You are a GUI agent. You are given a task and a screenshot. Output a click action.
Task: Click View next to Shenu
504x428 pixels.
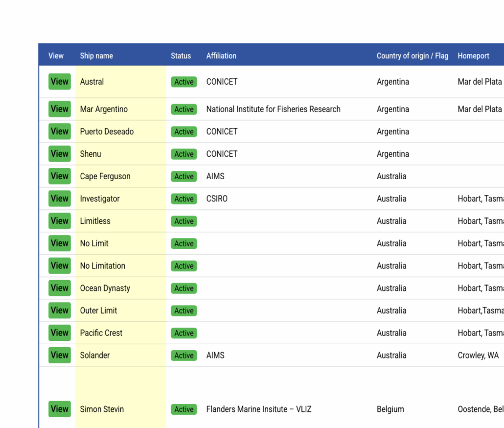(59, 154)
